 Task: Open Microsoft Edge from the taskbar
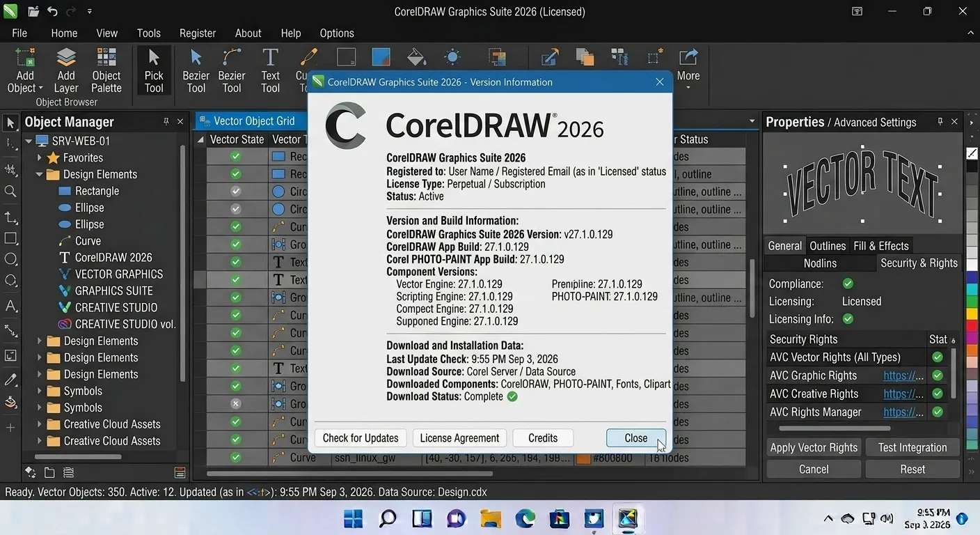(x=525, y=518)
